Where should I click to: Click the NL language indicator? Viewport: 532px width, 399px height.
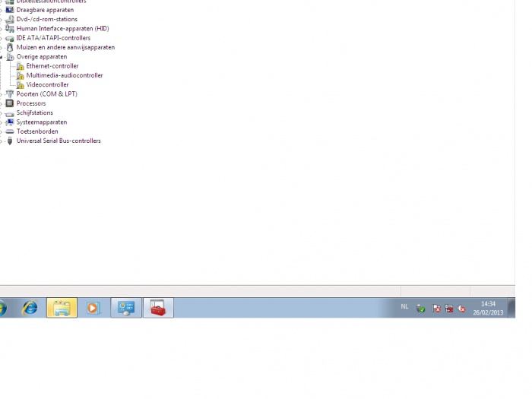pos(404,307)
